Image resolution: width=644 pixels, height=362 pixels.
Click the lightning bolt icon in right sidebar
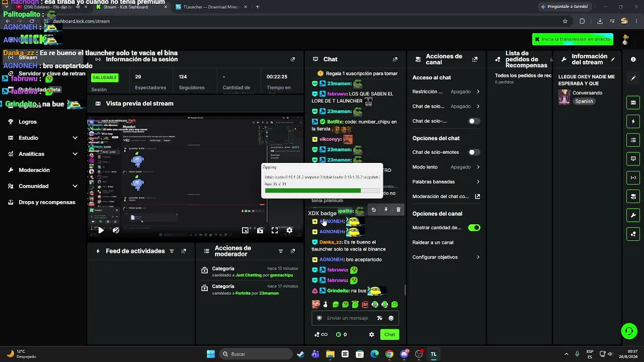633,121
